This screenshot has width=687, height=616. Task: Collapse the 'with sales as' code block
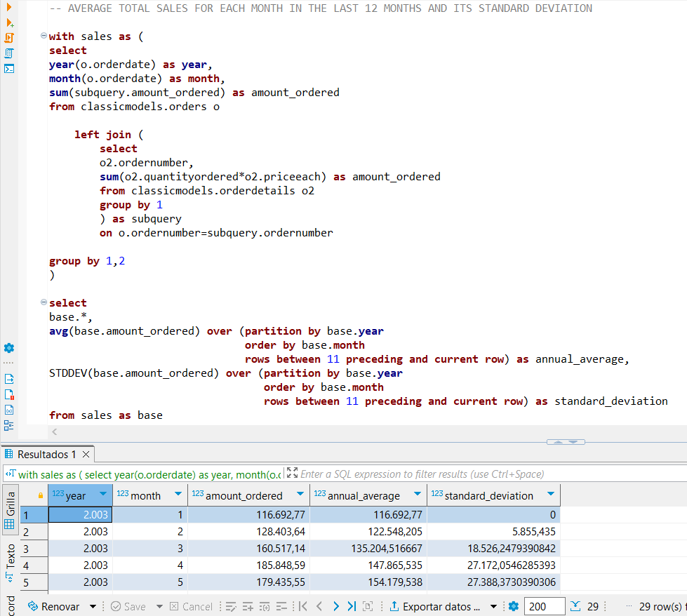tap(44, 36)
